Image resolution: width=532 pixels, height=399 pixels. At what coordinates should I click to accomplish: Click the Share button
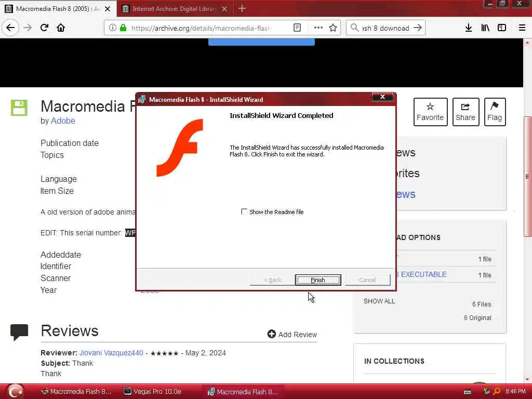click(465, 112)
